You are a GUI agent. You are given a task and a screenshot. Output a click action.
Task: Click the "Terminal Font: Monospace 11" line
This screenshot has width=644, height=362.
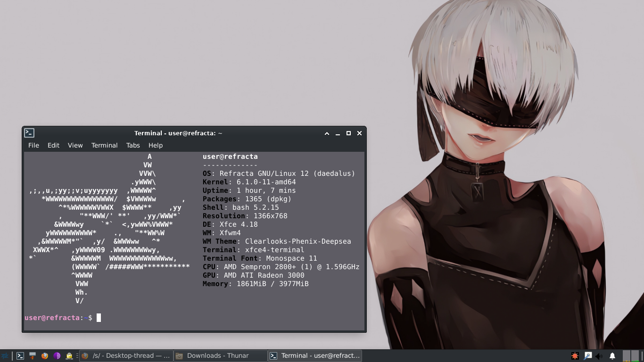tap(260, 258)
